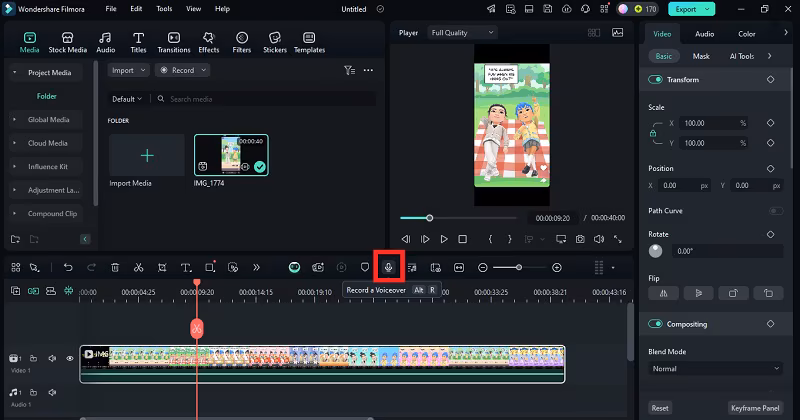Toggle the Transform switch
800x420 pixels.
(x=655, y=80)
